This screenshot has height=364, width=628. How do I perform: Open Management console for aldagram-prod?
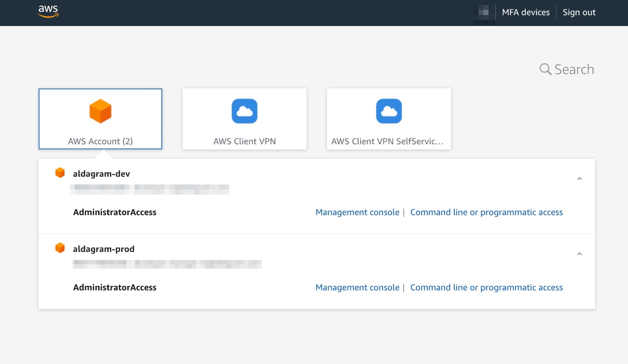pyautogui.click(x=358, y=288)
